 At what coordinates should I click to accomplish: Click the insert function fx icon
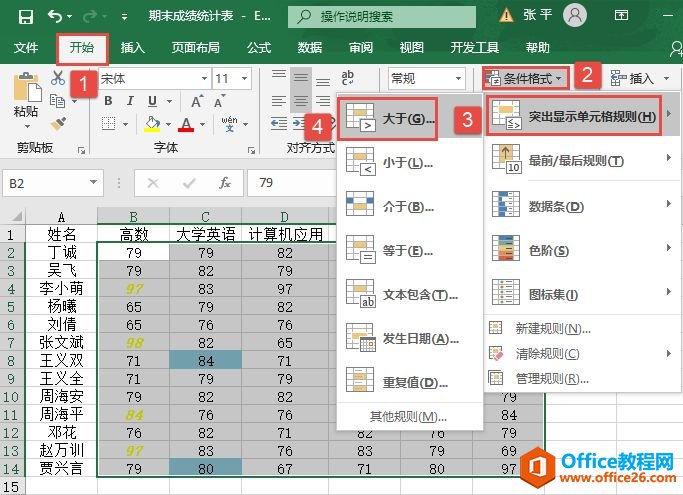click(225, 183)
